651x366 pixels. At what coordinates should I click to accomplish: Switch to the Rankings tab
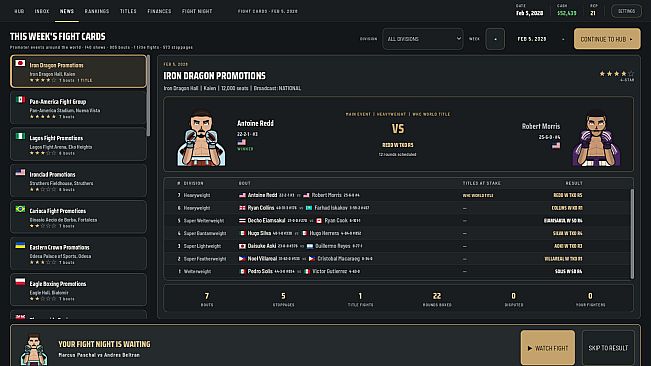97,11
